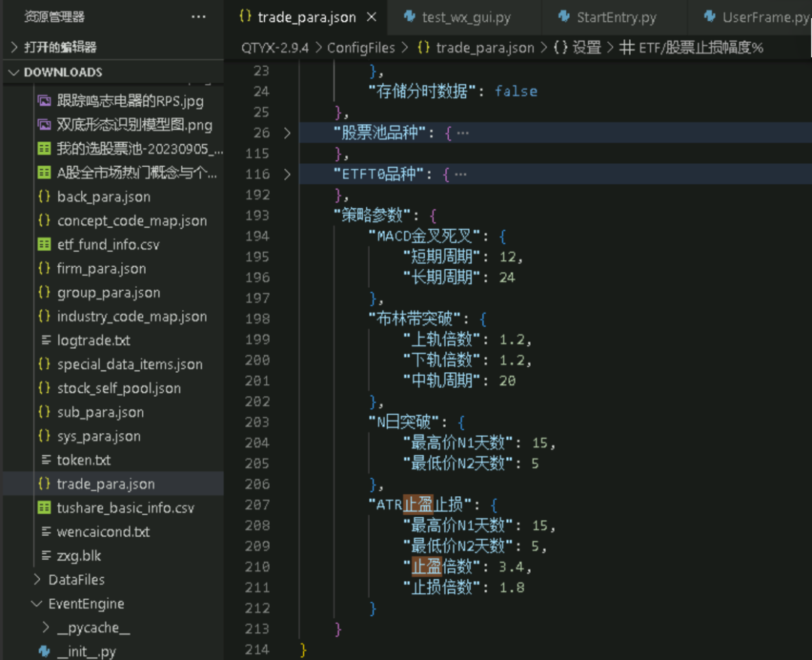The image size is (812, 660).
Task: Open 我的选股票池-20230905 spreadsheet file
Action: [140, 149]
